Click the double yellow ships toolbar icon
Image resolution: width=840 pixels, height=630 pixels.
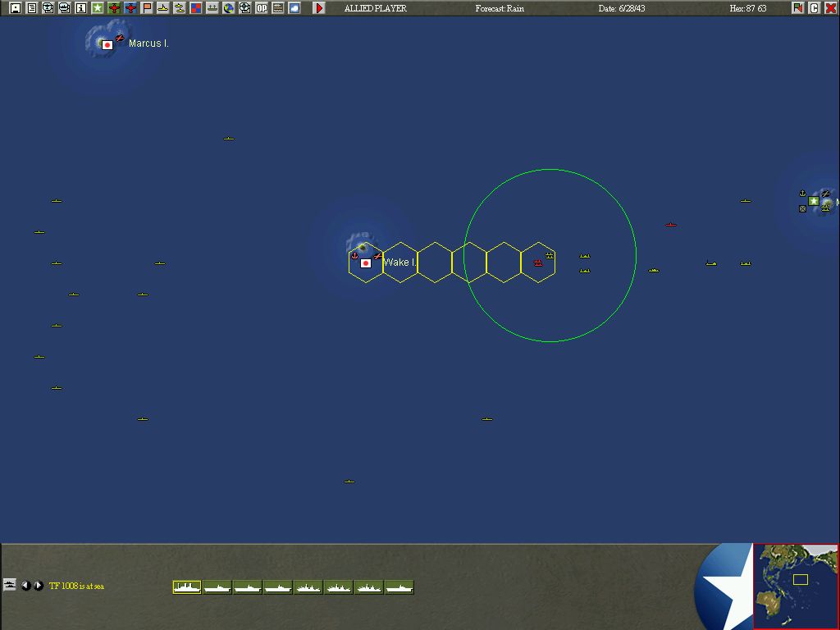[x=180, y=8]
